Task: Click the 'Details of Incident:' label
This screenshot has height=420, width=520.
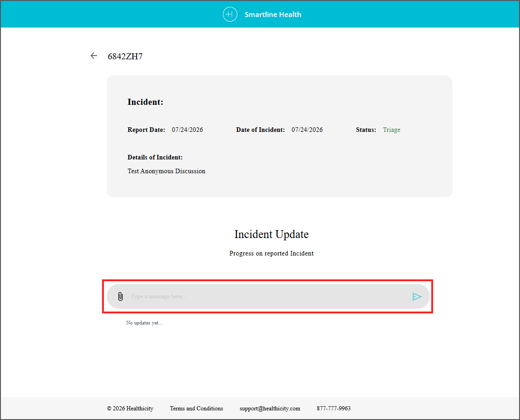Action: (155, 157)
